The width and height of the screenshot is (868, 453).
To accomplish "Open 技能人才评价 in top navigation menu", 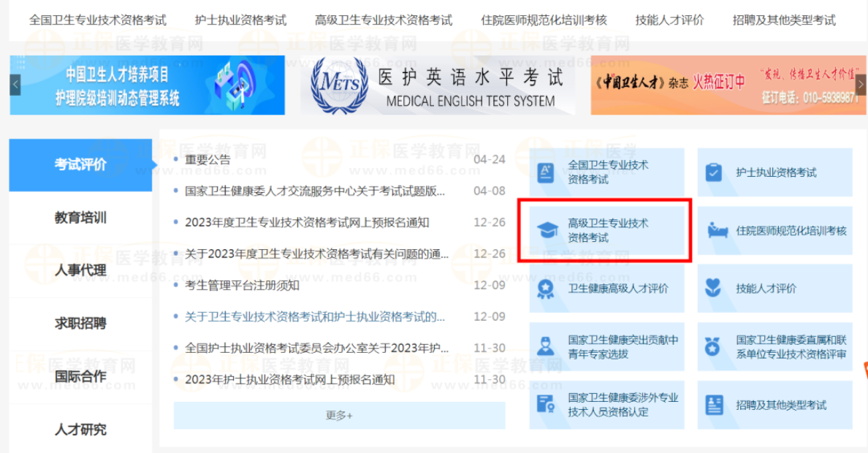I will pos(669,20).
